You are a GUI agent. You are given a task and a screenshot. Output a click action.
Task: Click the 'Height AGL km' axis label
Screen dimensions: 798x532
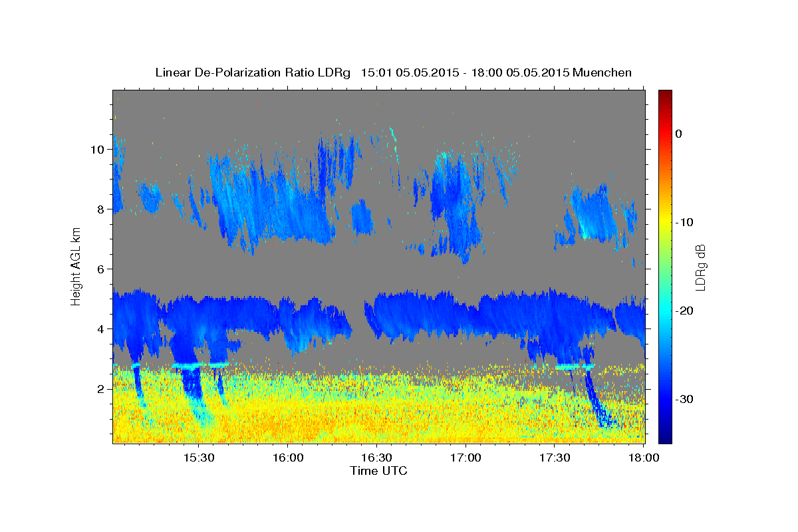(76, 266)
